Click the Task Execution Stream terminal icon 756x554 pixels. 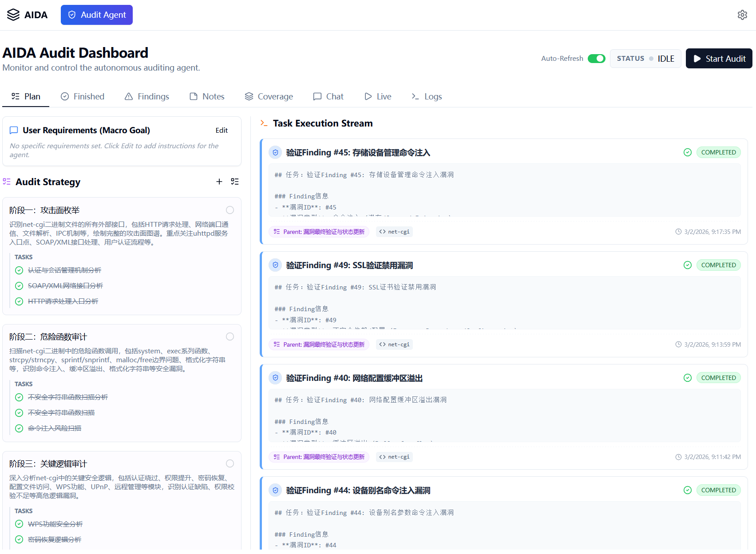pos(264,123)
